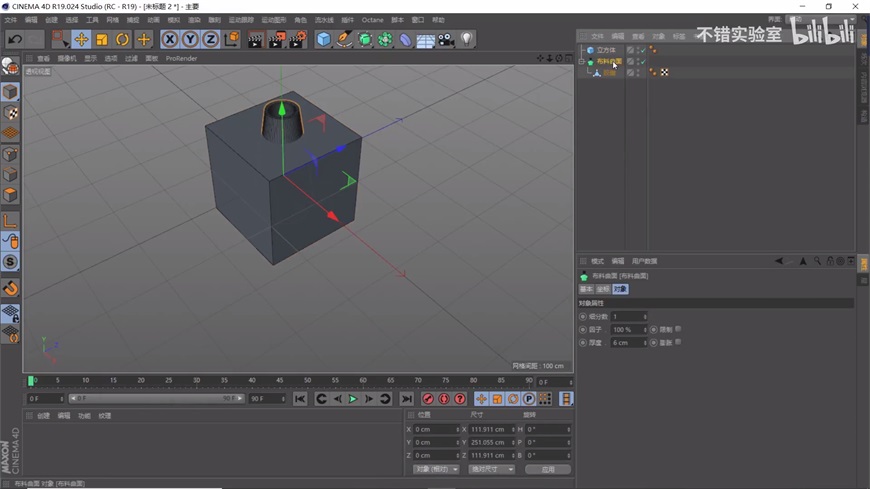
Task: Collapse the 布料曲面 object tree
Action: coord(582,62)
